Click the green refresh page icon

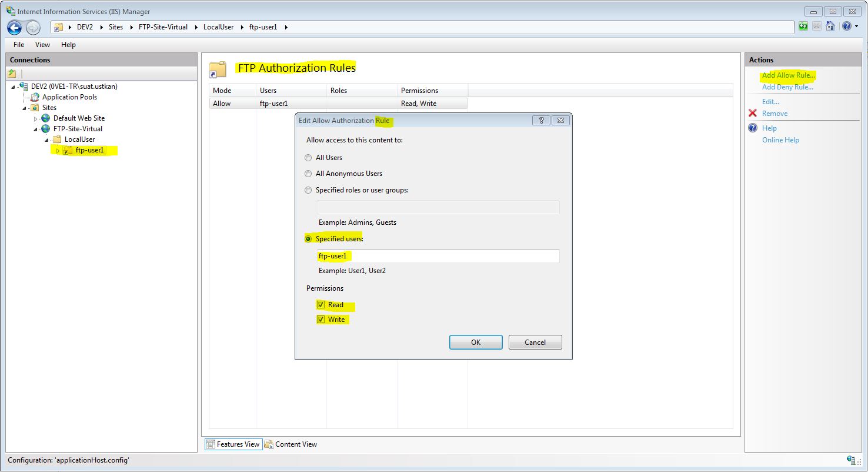(803, 26)
